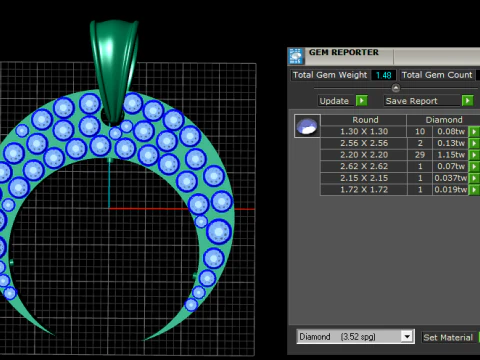
Task: Click the 0.037tw weight cell
Action: tap(451, 178)
